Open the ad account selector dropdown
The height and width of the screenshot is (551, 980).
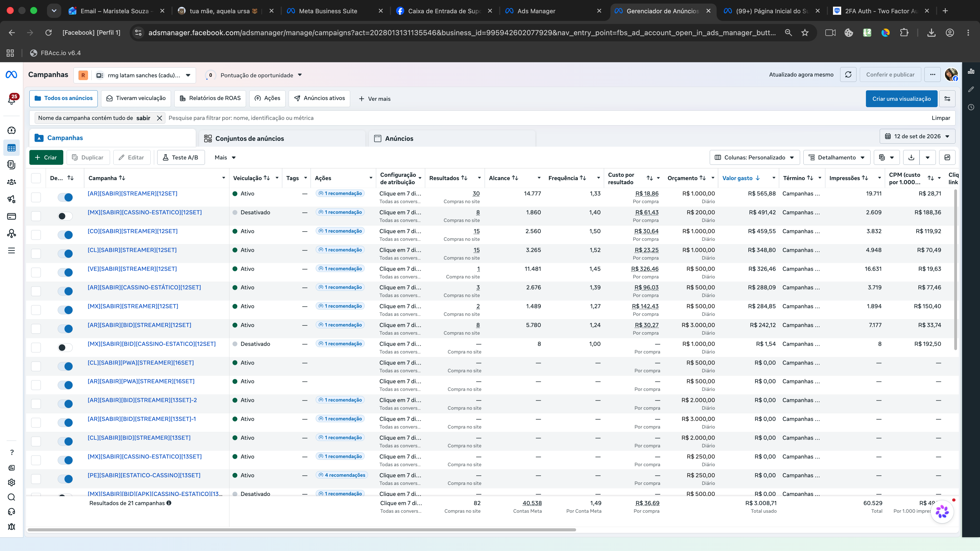point(135,75)
